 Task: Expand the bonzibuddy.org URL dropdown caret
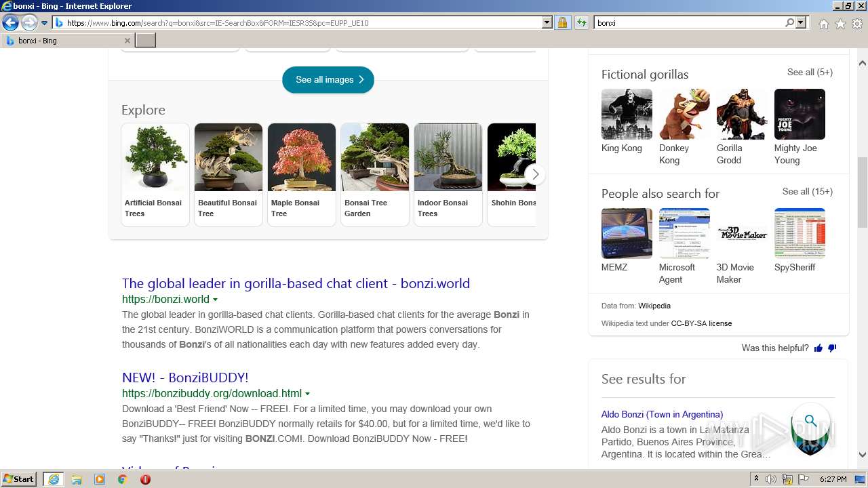[308, 394]
